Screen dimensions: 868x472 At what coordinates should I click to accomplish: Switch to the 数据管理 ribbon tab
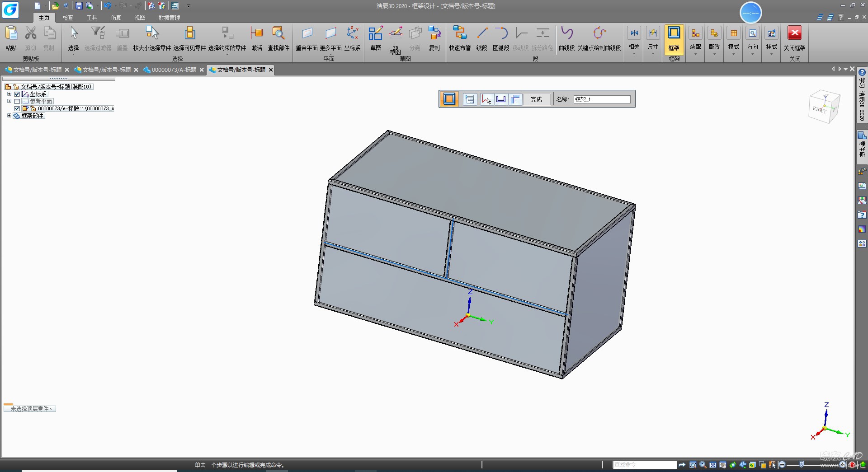pyautogui.click(x=169, y=18)
